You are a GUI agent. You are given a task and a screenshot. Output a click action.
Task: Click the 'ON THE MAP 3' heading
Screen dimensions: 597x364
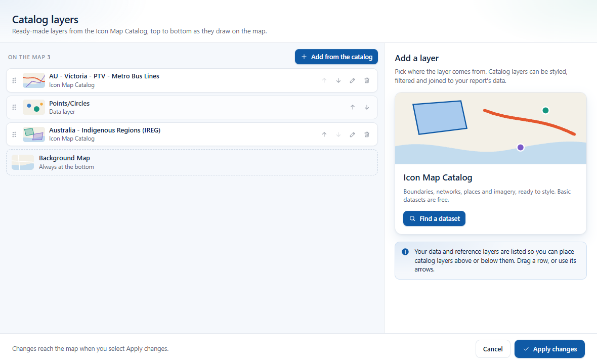29,57
